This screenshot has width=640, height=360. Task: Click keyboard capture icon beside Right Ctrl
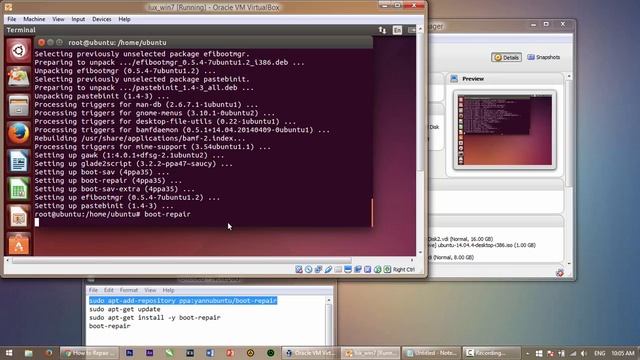coord(387,269)
